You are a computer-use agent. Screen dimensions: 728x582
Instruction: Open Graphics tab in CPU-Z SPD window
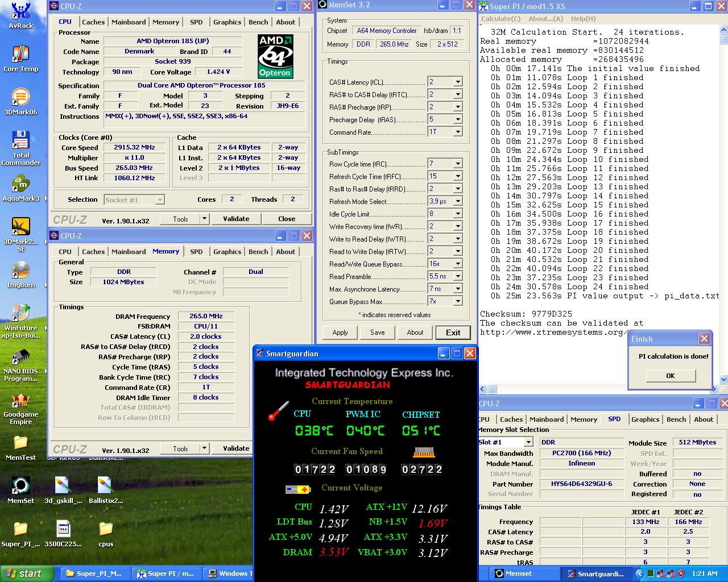click(645, 419)
